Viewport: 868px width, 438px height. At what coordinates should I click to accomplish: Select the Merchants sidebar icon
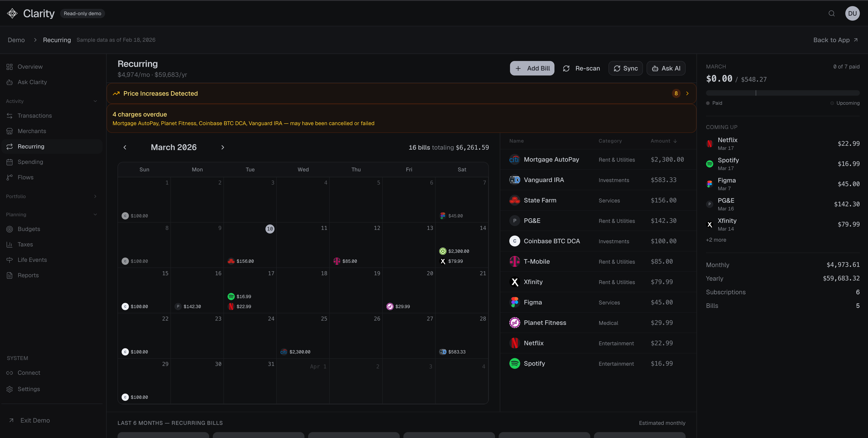(x=10, y=131)
